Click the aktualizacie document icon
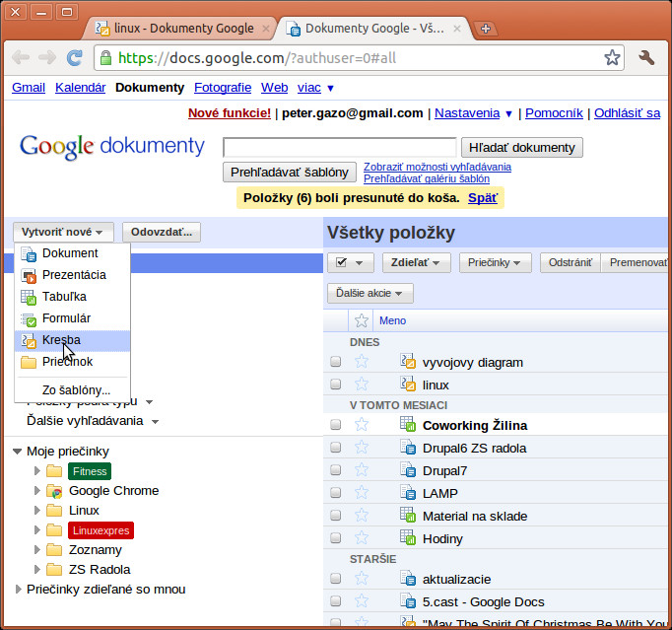This screenshot has width=672, height=630. coord(408,578)
